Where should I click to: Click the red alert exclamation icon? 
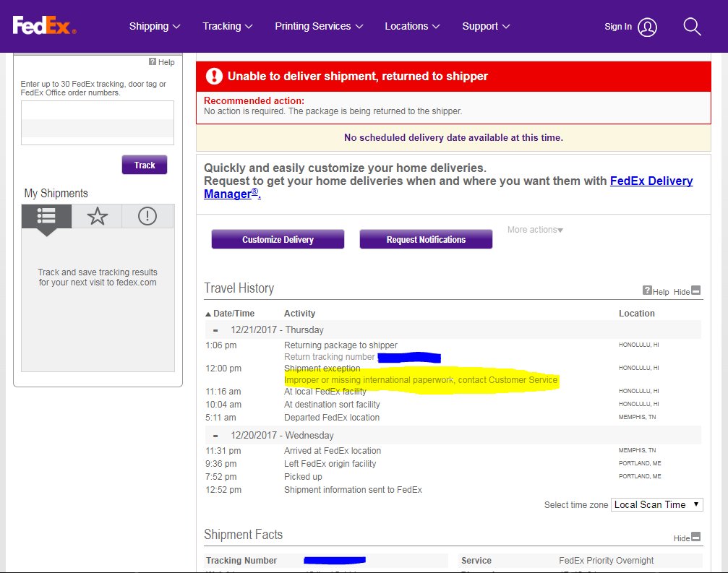click(x=214, y=76)
